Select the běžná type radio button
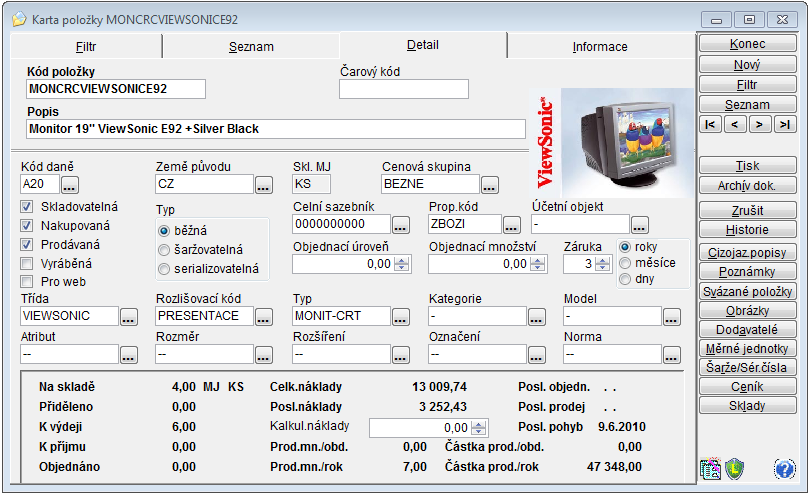The height and width of the screenshot is (495, 810). pyautogui.click(x=164, y=231)
